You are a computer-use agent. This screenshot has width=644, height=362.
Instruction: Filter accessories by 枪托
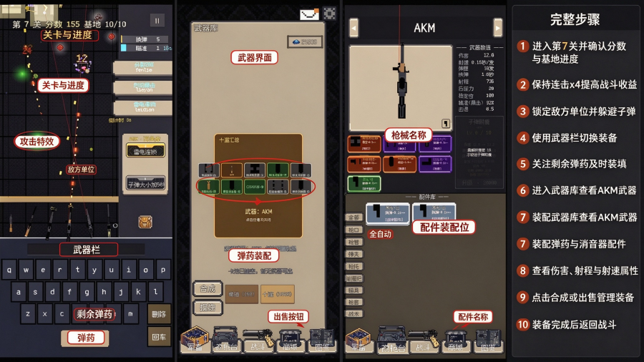pos(353,266)
